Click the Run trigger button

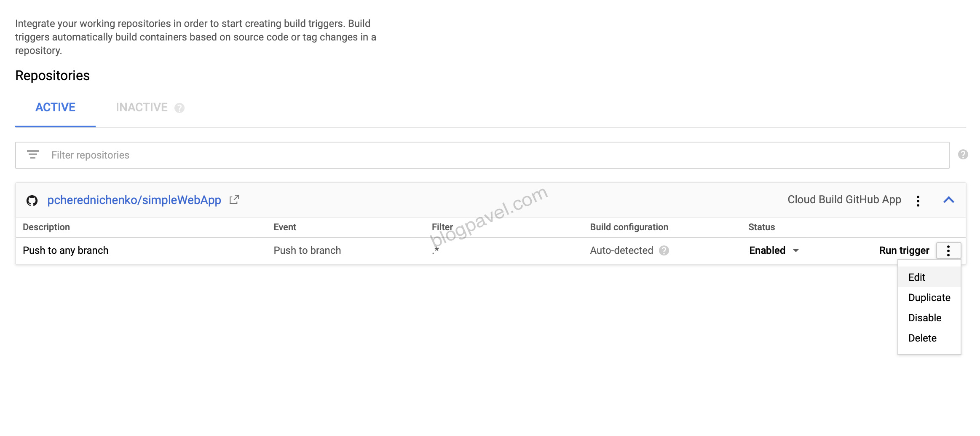pyautogui.click(x=904, y=250)
